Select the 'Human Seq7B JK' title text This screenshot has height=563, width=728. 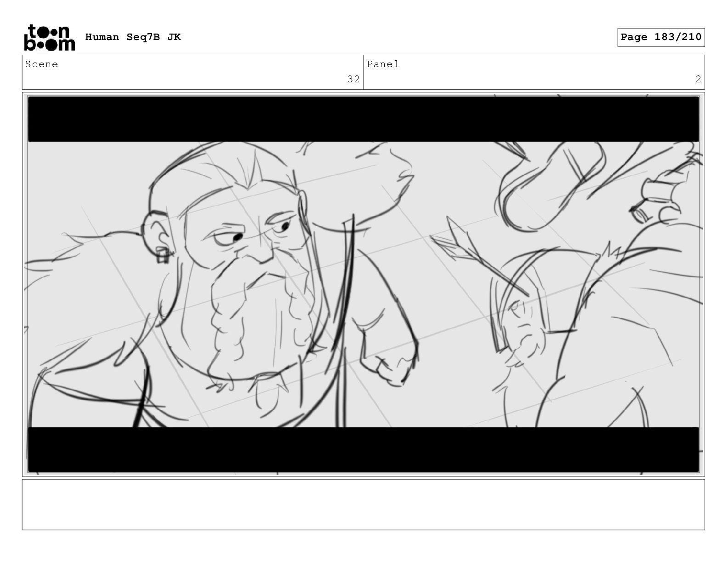coord(133,37)
